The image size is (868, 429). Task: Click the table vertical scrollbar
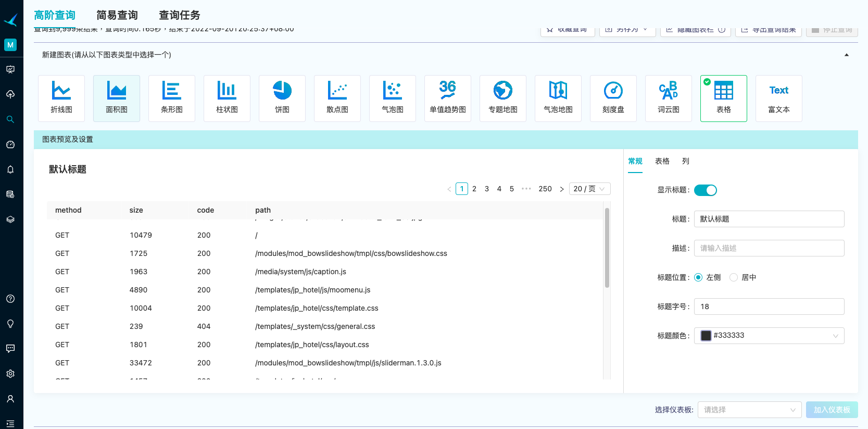(607, 248)
